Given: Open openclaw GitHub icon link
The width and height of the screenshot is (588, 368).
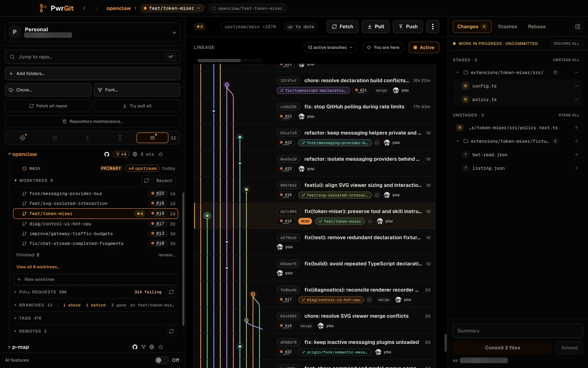Looking at the screenshot, I should 107,154.
